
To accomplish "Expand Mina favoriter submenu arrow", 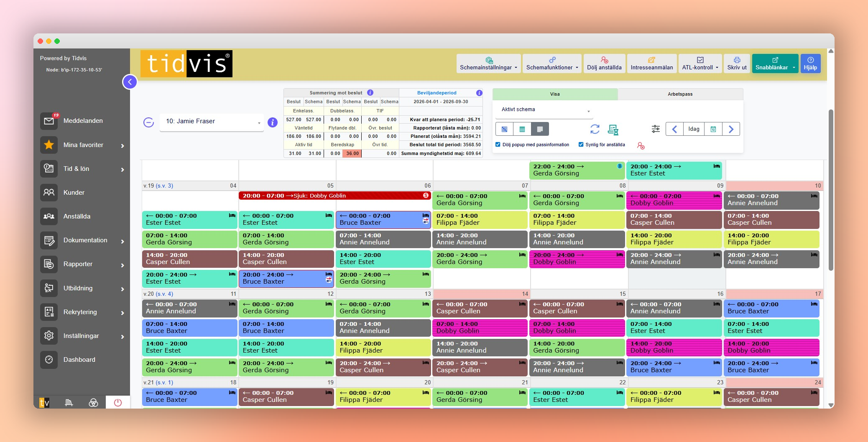I will [123, 146].
